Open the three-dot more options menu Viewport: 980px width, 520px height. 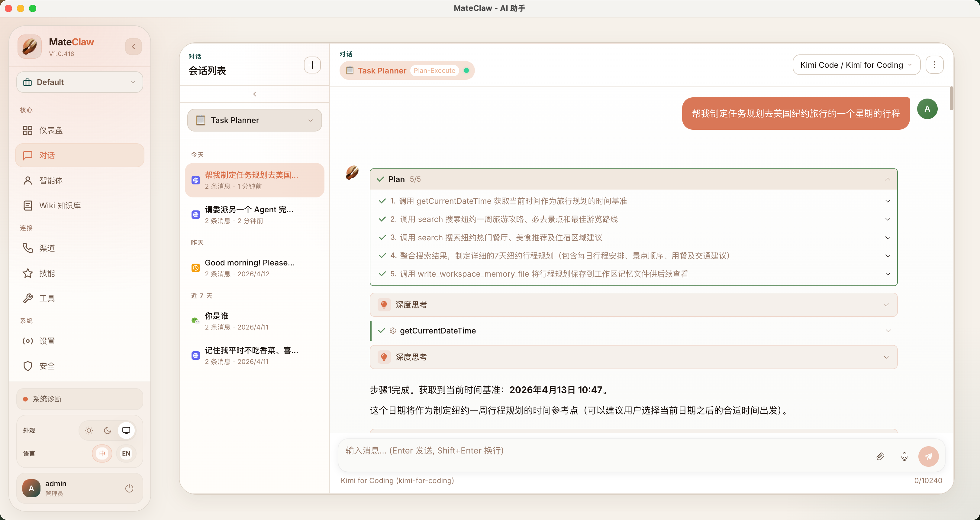[x=934, y=65]
